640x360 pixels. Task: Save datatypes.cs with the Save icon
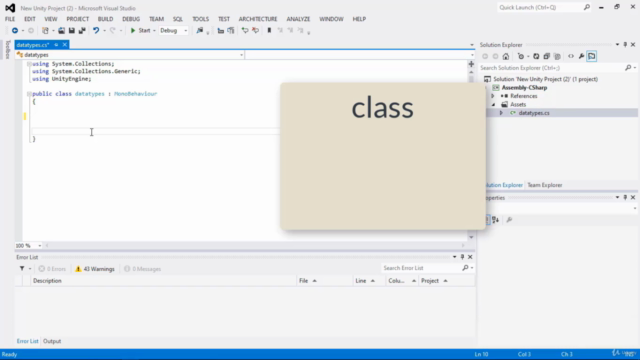[71, 31]
